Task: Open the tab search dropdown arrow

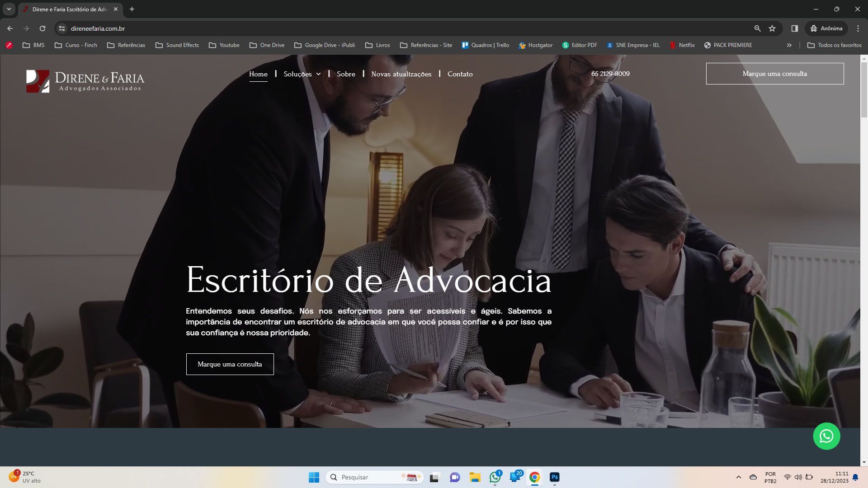Action: [x=9, y=9]
